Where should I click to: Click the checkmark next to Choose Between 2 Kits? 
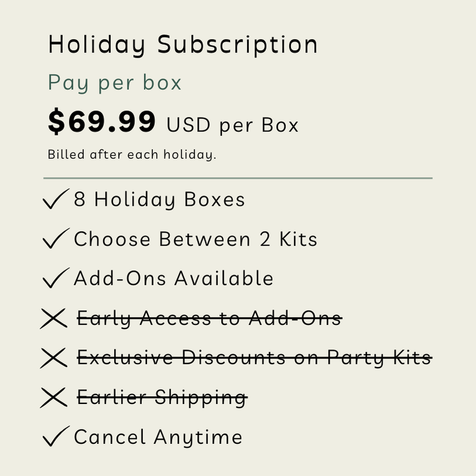click(56, 239)
